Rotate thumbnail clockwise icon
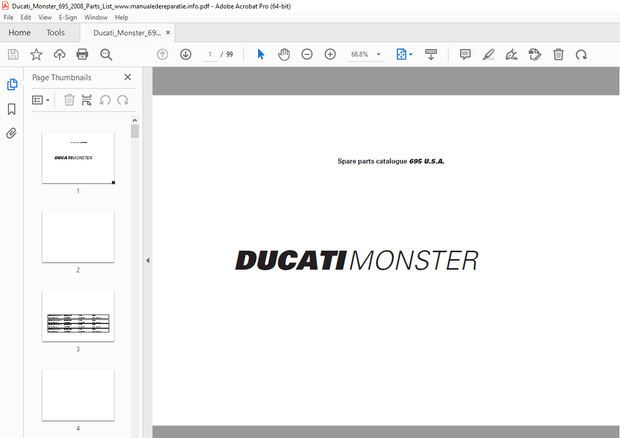Image resolution: width=620 pixels, height=438 pixels. (x=123, y=100)
